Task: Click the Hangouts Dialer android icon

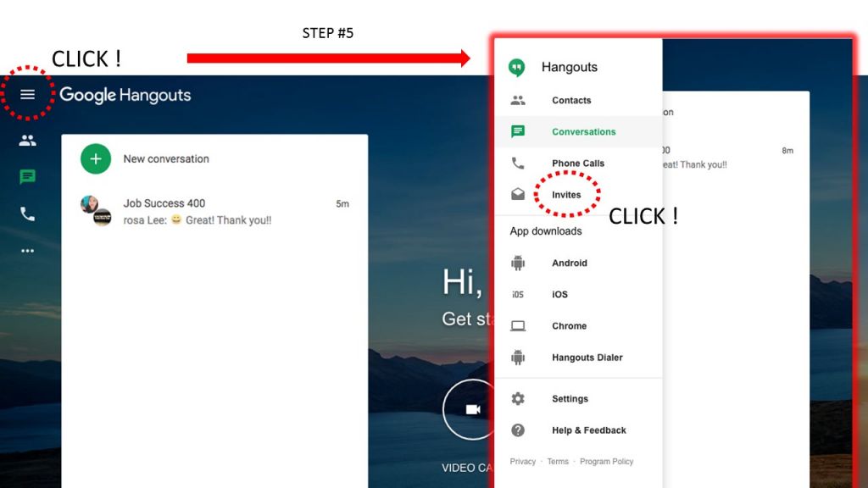Action: (x=518, y=358)
